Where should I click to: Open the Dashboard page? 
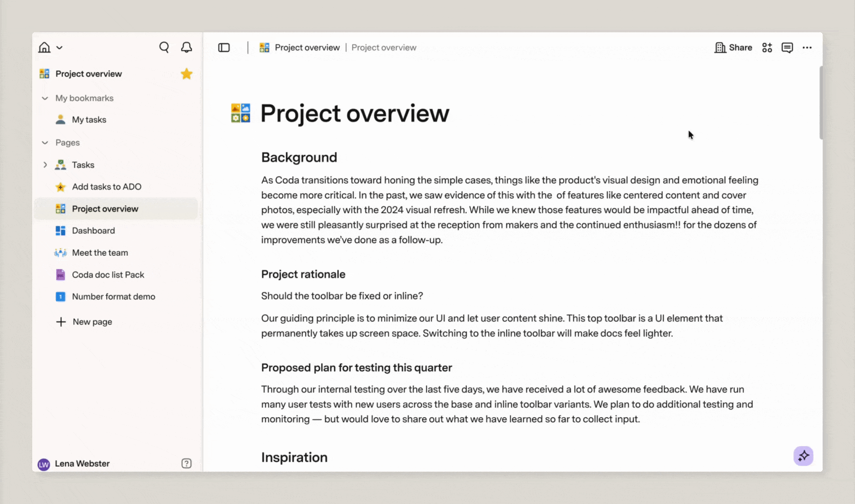click(93, 231)
